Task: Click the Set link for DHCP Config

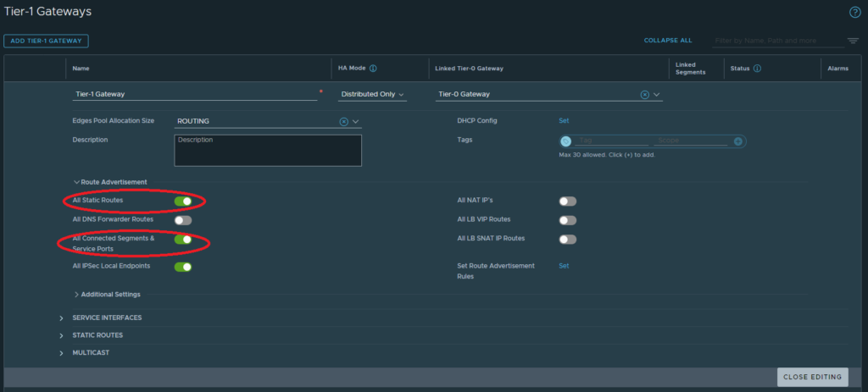Action: 564,121
